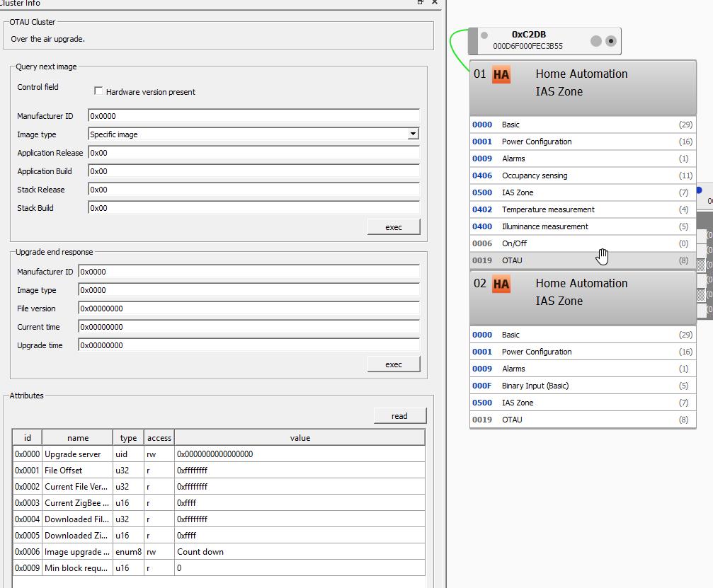The width and height of the screenshot is (713, 588).
Task: Select endpoint 02 Home Automation IAS Zone header
Action: pos(583,298)
